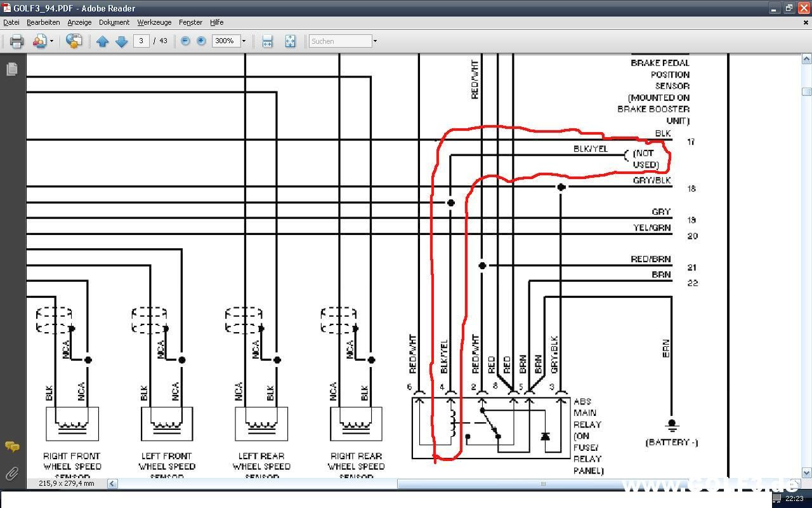This screenshot has height=508, width=812.
Task: Zoom in with the plus button
Action: tap(201, 41)
